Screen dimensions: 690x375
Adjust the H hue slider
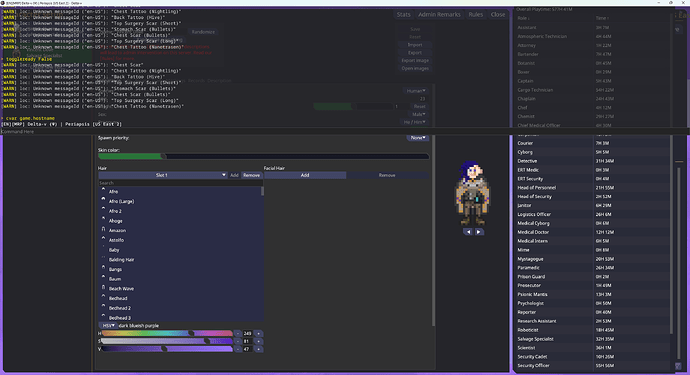point(167,334)
